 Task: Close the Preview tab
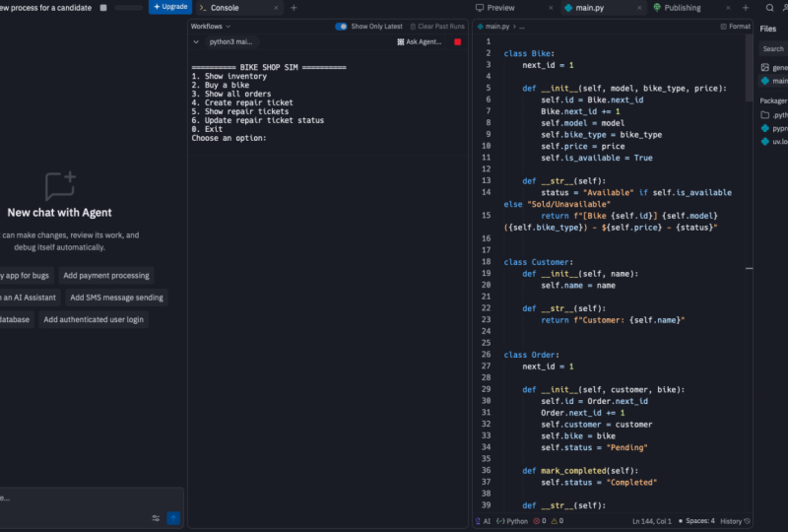click(551, 8)
